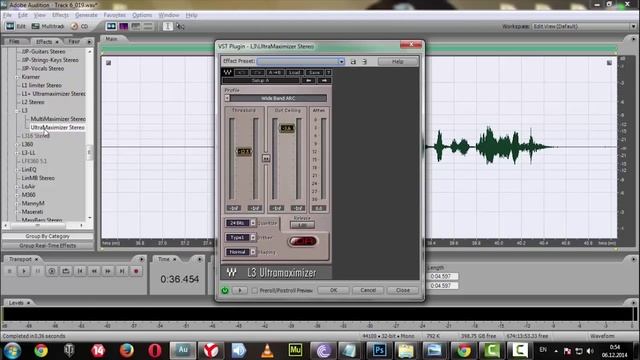This screenshot has width=640, height=360.
Task: Enable loop playback in Transport
Action: point(66,271)
